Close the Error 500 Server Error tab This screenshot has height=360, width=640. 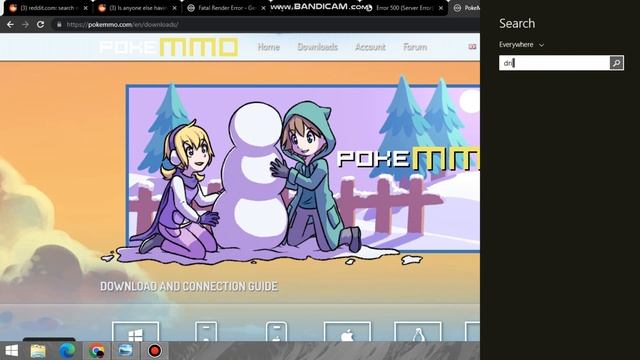(441, 8)
